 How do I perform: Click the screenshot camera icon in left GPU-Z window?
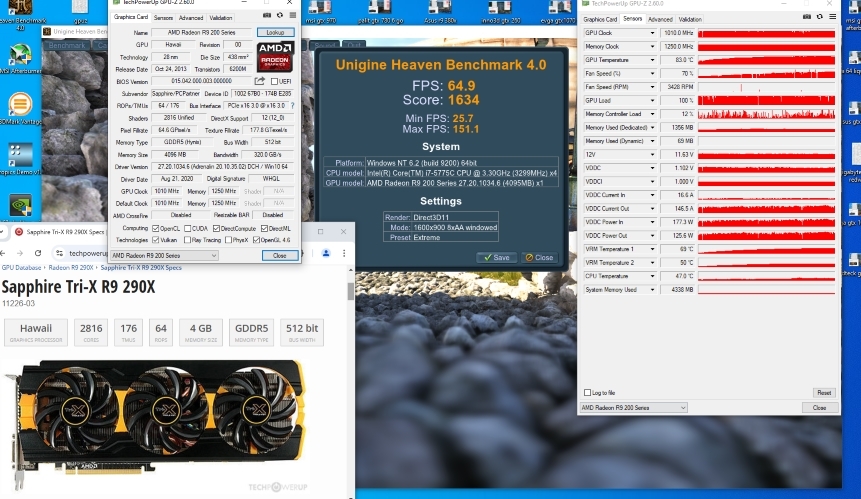coord(267,16)
